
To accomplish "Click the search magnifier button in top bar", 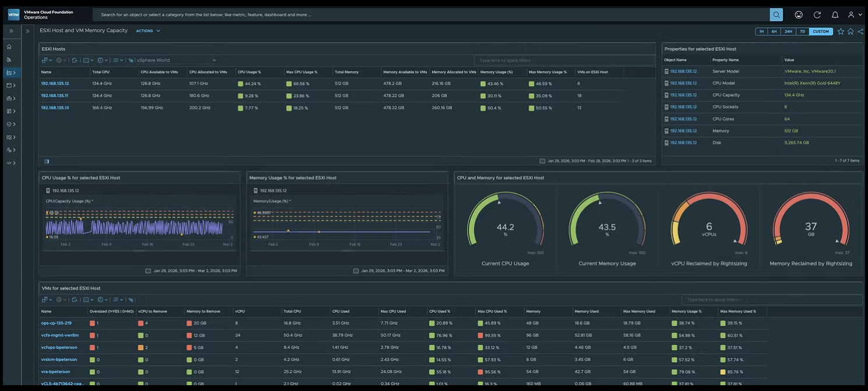I will tap(776, 15).
